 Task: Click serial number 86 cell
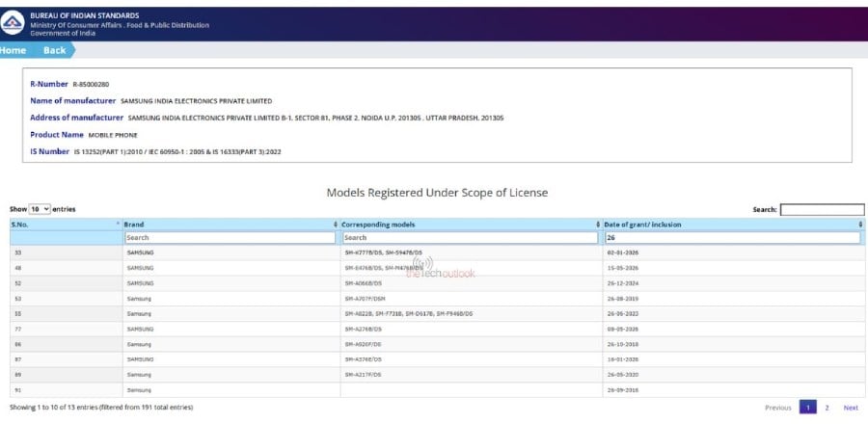coord(67,344)
